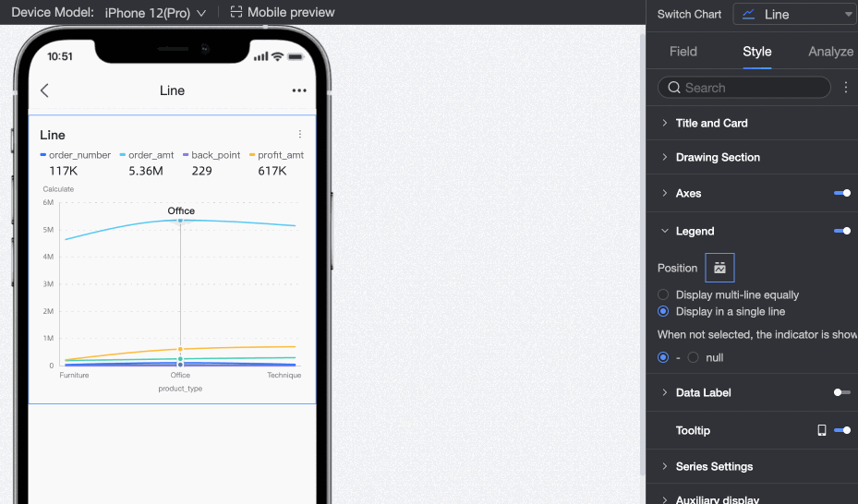The image size is (858, 504).
Task: Click the order_number legend marker
Action: click(43, 155)
